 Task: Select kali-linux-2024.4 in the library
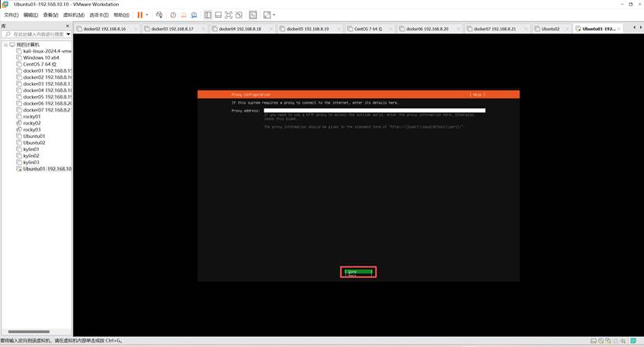point(43,51)
